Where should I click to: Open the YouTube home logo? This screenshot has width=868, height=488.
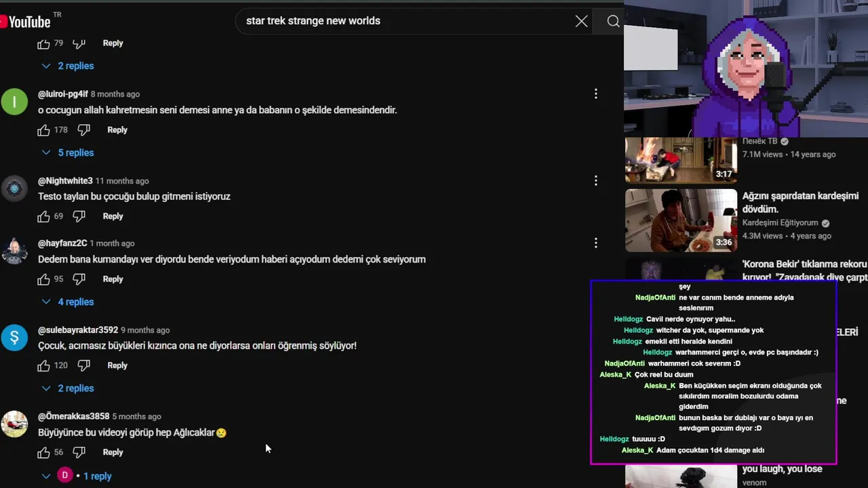(26, 22)
